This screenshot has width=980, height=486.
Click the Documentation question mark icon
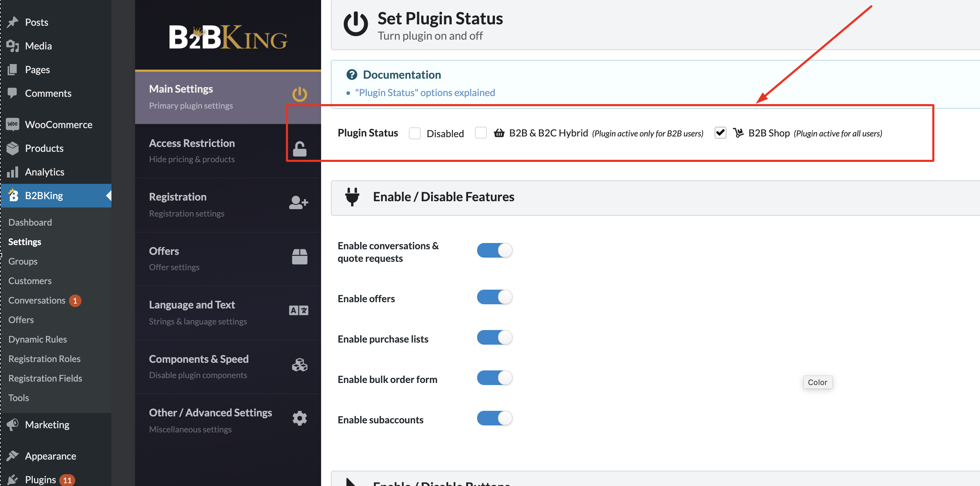click(351, 75)
